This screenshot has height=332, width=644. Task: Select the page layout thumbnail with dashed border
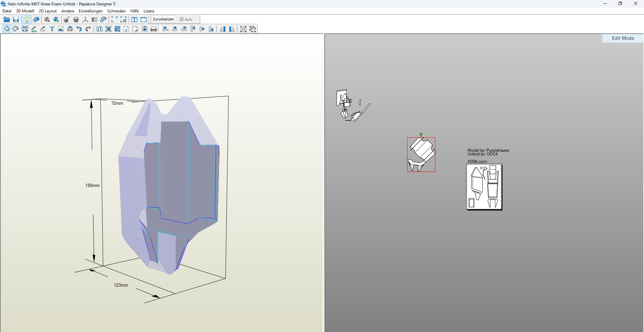[484, 187]
